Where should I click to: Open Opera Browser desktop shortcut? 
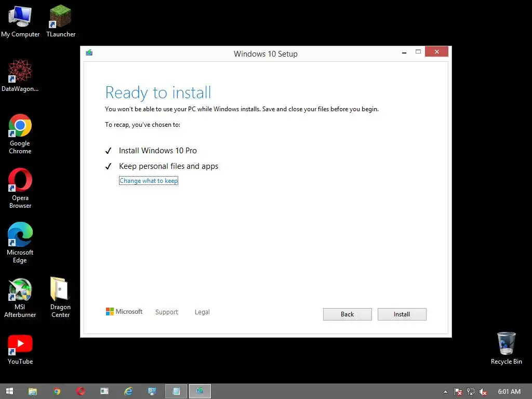point(20,188)
